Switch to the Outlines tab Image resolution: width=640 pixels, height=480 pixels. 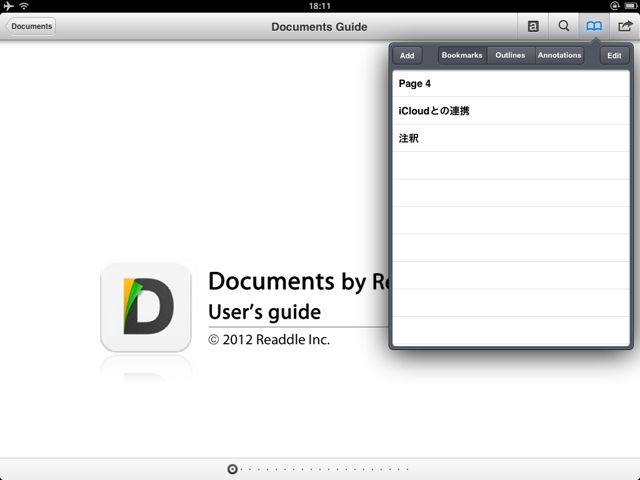pos(510,55)
